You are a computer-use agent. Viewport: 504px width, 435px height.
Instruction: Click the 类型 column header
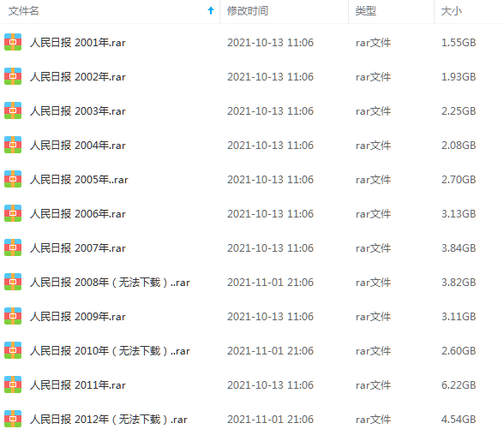click(366, 11)
